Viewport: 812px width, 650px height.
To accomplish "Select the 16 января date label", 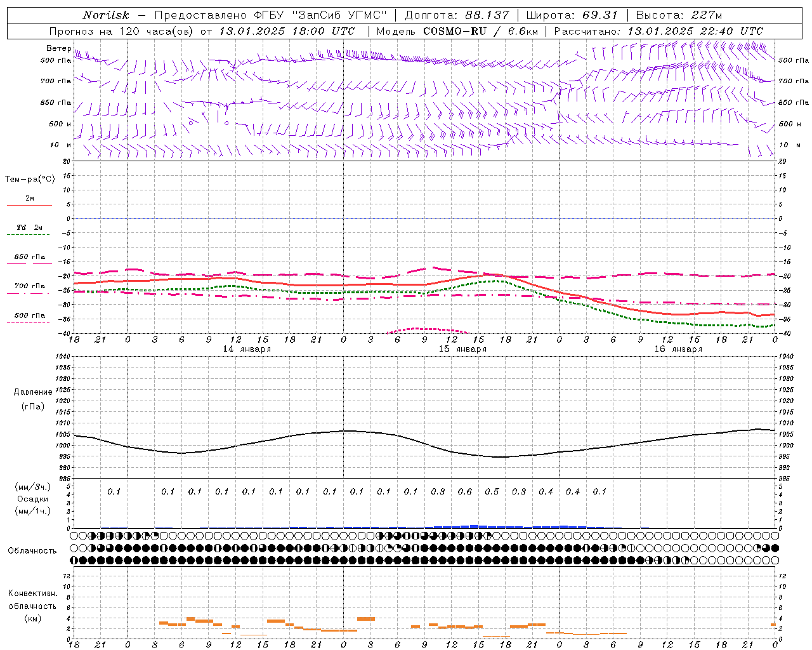I will pyautogui.click(x=678, y=349).
